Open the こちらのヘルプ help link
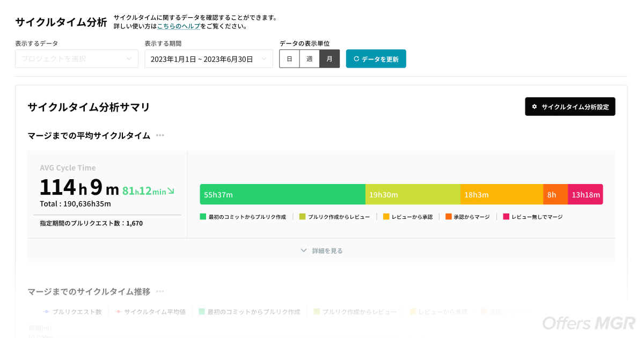The image size is (644, 338). (179, 26)
